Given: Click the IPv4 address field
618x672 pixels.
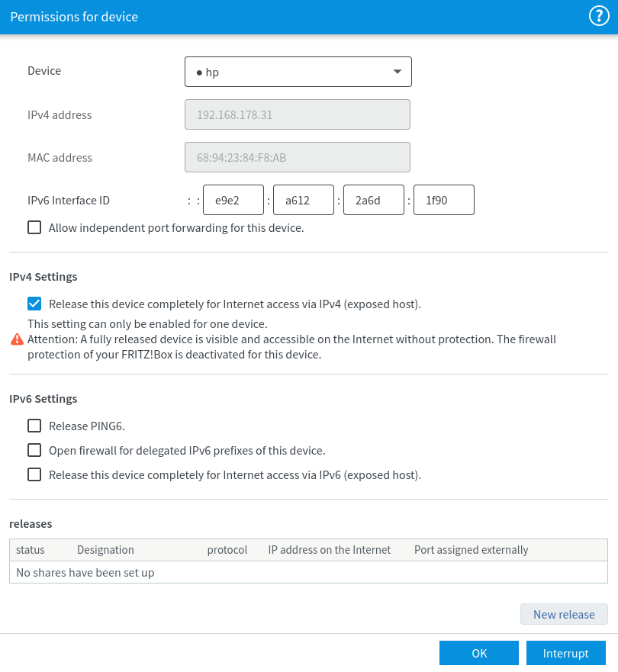Looking at the screenshot, I should point(298,115).
